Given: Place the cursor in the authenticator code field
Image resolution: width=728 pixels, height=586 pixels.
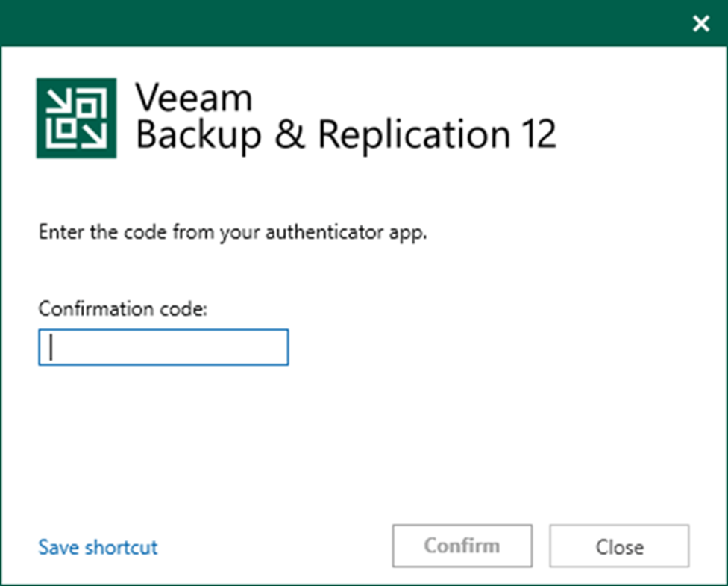Looking at the screenshot, I should tap(163, 346).
